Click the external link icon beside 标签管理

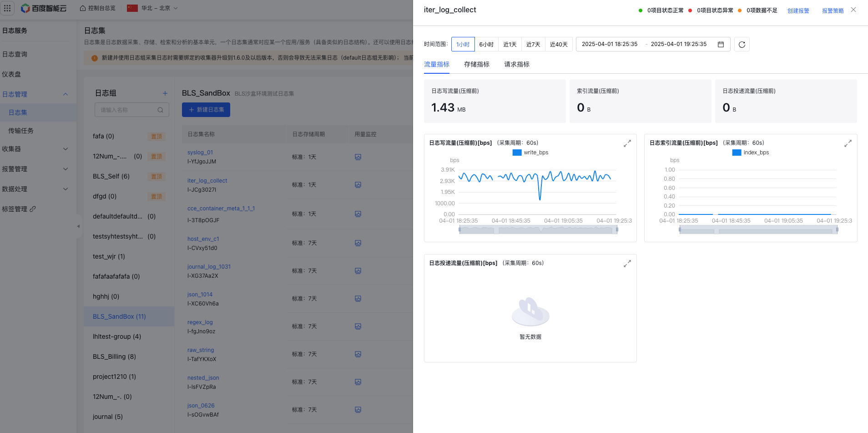33,209
